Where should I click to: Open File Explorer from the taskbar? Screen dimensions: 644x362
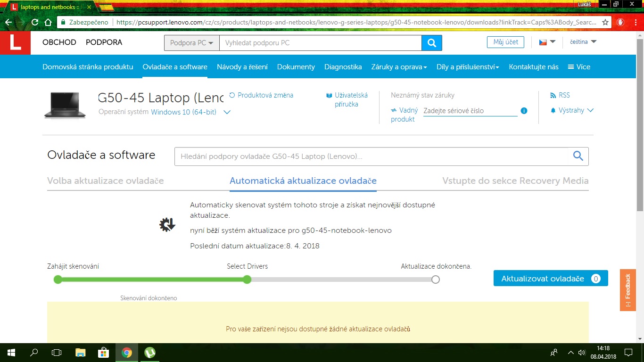coord(81,353)
